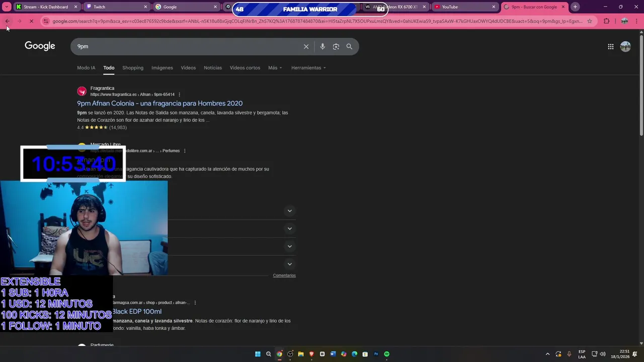Close the Twitch tab

tap(146, 7)
